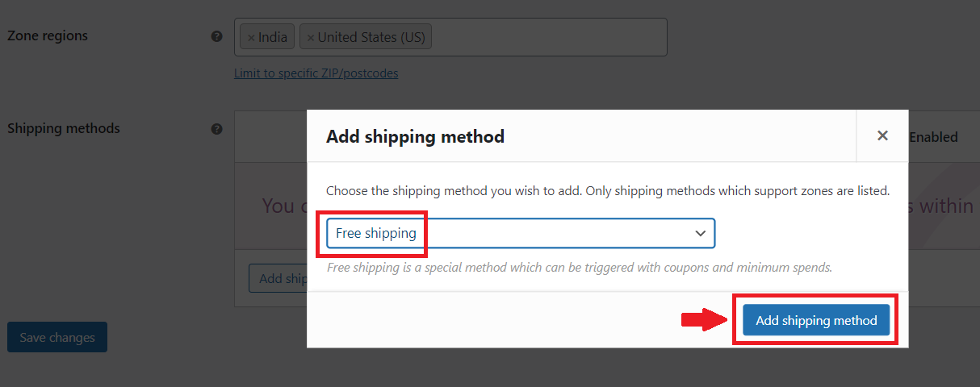Click the chevron arrow on the shipping method select
Viewport: 980px width, 387px height.
(700, 233)
